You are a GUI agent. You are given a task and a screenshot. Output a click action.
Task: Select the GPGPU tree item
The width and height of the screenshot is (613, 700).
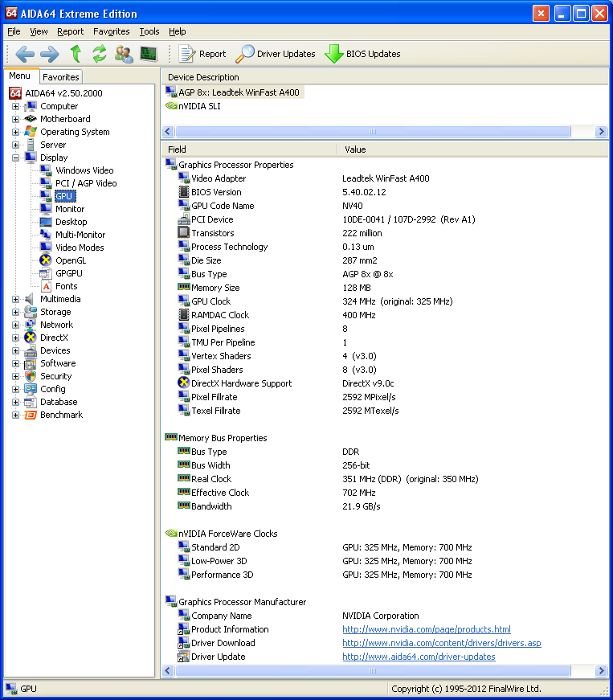point(69,273)
